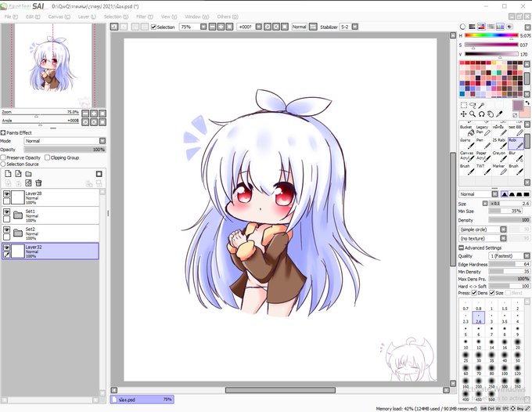
Task: Adjust the Hue slider bar
Action: (x=491, y=35)
